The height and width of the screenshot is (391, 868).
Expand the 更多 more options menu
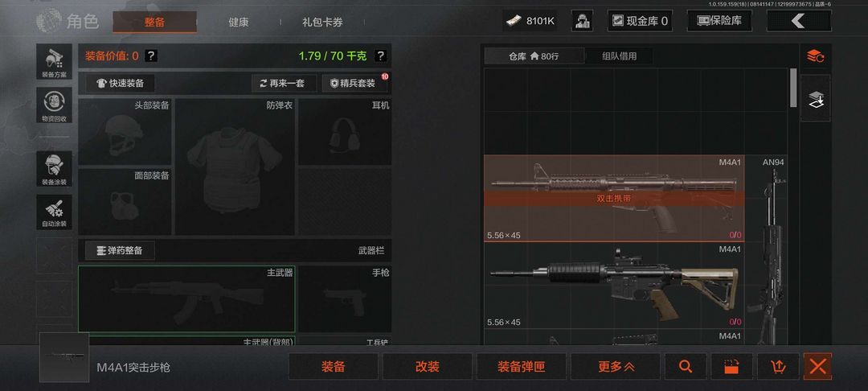click(615, 366)
